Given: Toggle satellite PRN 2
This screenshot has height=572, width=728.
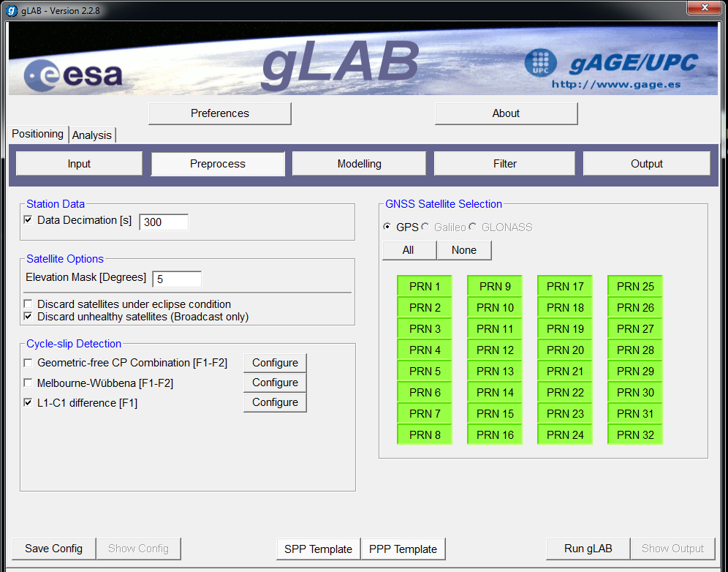Looking at the screenshot, I should tap(425, 308).
